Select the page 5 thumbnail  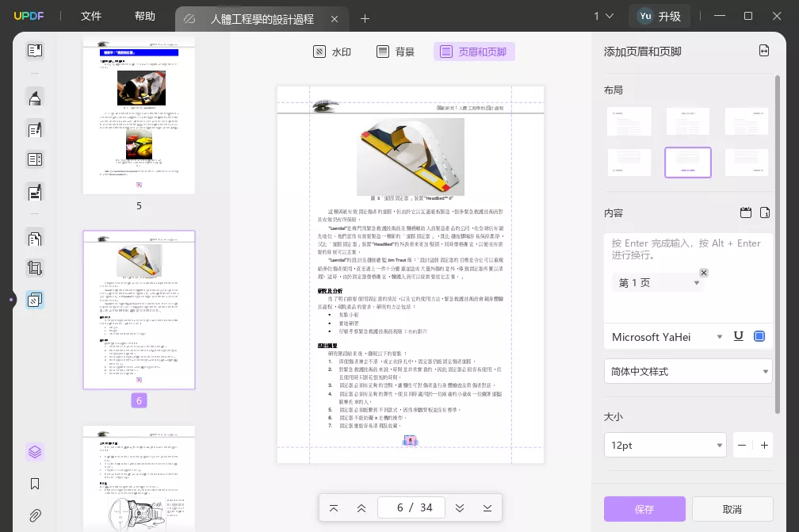(140, 115)
